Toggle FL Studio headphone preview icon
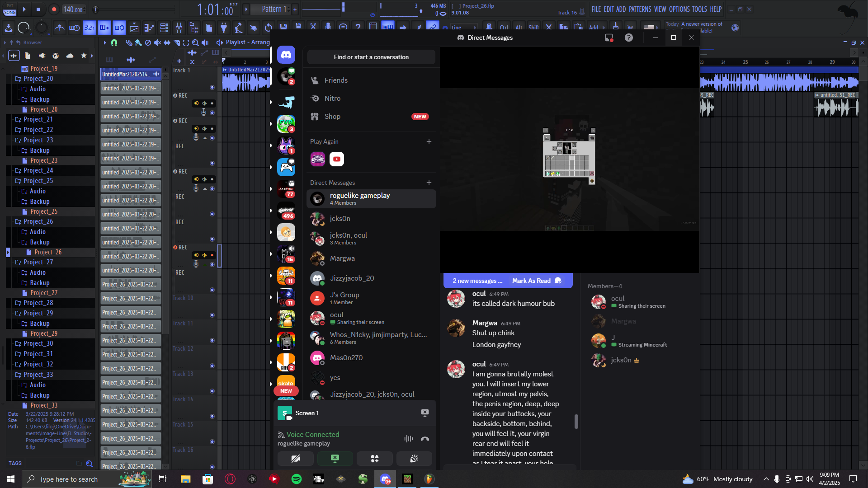The height and width of the screenshot is (488, 868). pos(114,42)
